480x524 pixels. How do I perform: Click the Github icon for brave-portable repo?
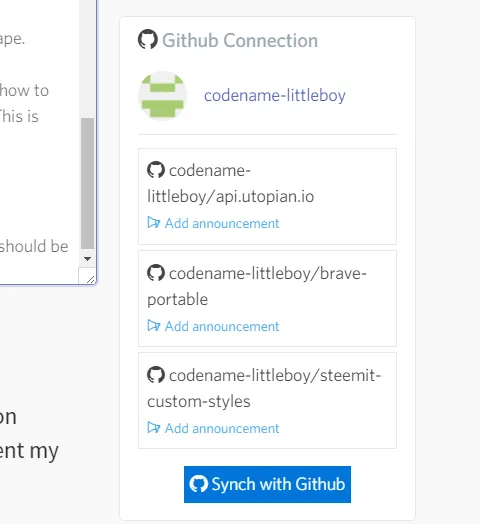pyautogui.click(x=156, y=273)
